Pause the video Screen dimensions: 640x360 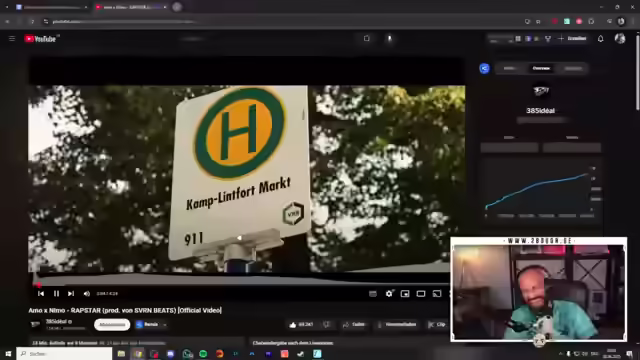(56, 293)
